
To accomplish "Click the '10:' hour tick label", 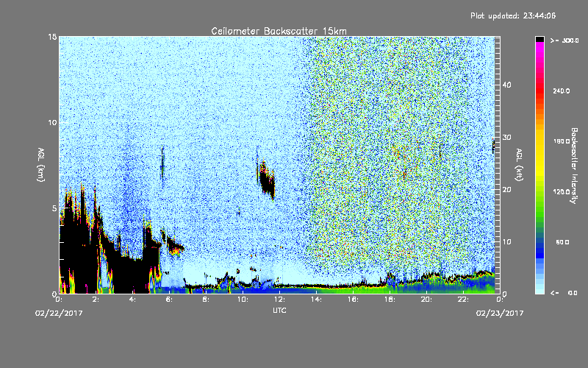I will click(243, 300).
